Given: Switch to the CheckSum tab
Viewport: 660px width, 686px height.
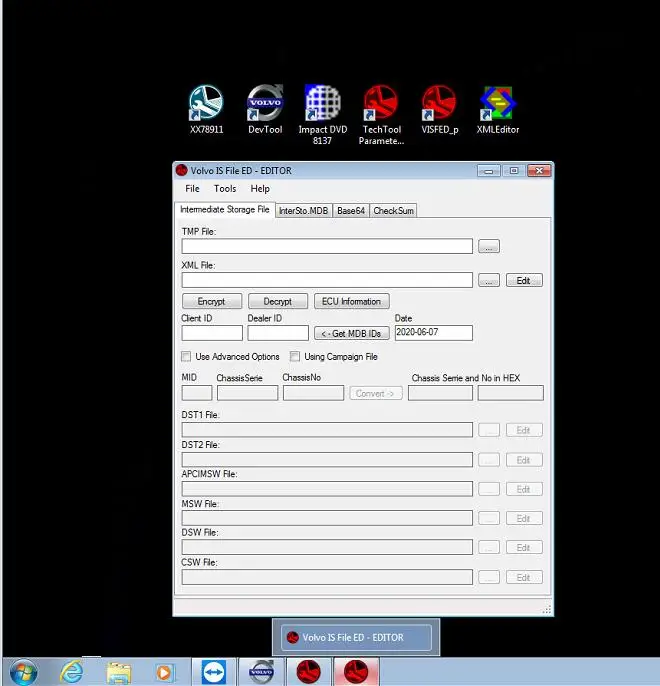Looking at the screenshot, I should point(393,210).
